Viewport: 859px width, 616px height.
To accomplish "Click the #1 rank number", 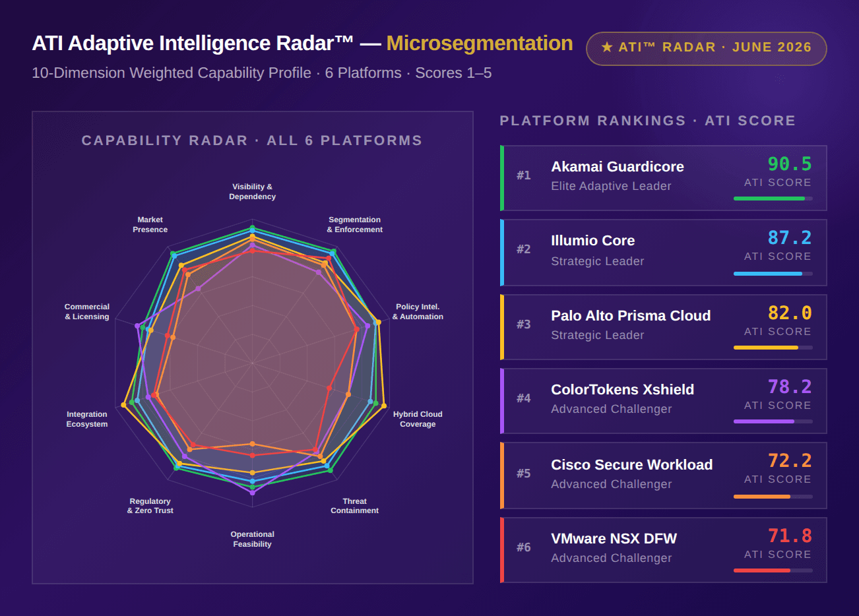I will click(524, 175).
